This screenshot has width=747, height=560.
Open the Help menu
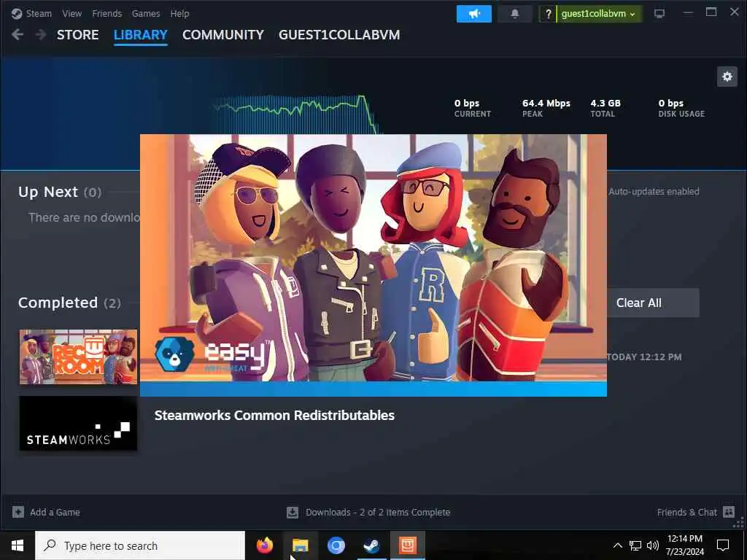(179, 13)
